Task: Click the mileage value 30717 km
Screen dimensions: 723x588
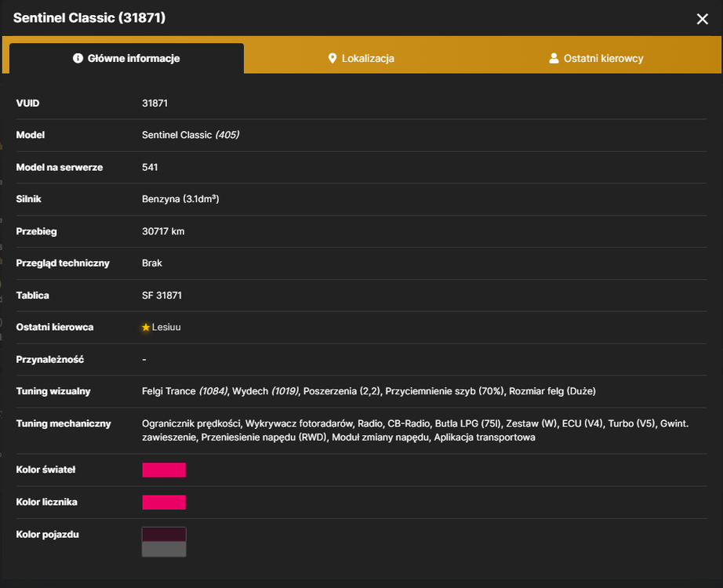Action: (163, 231)
